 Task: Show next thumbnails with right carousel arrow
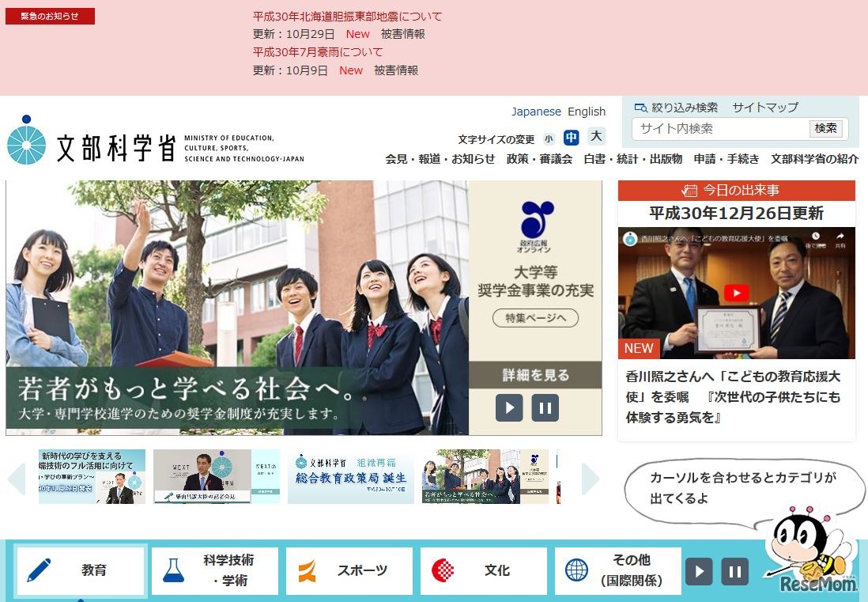click(589, 479)
